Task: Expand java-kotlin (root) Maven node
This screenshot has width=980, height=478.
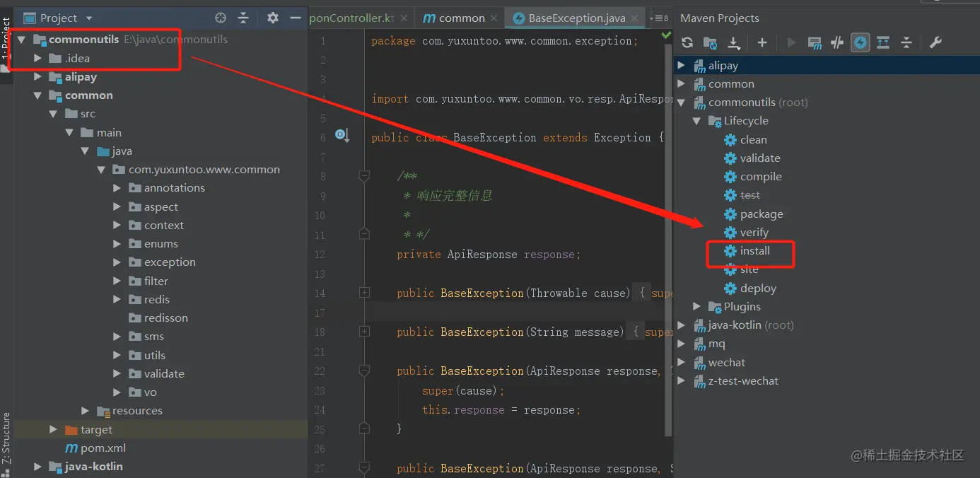Action: pos(681,325)
